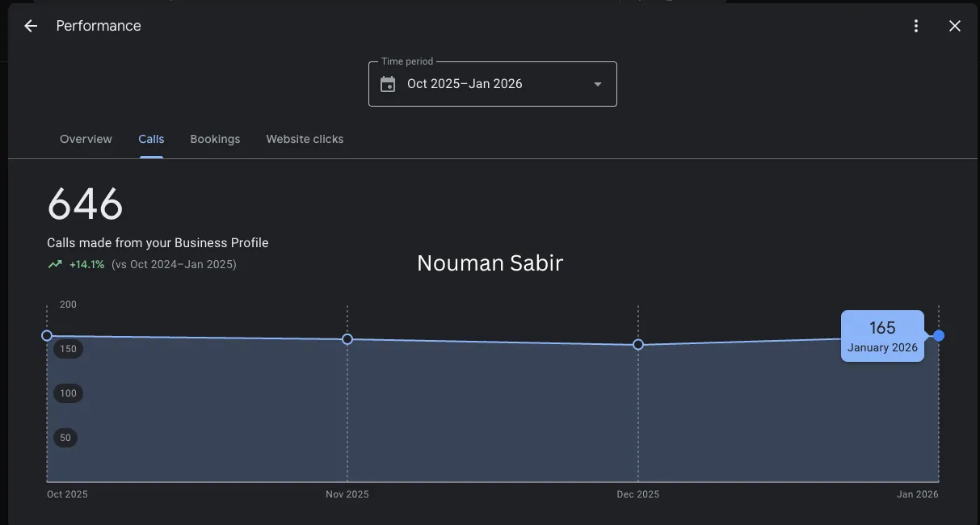
Task: Click the 646 total calls number
Action: point(85,204)
